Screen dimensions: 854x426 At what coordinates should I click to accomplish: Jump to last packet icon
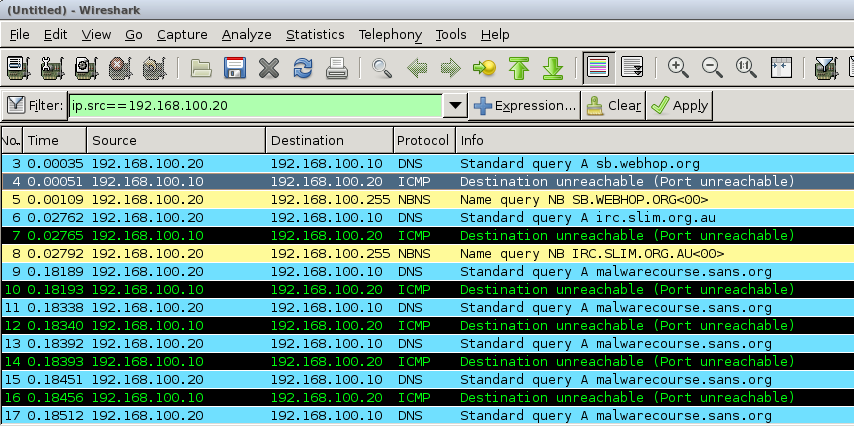pos(553,68)
